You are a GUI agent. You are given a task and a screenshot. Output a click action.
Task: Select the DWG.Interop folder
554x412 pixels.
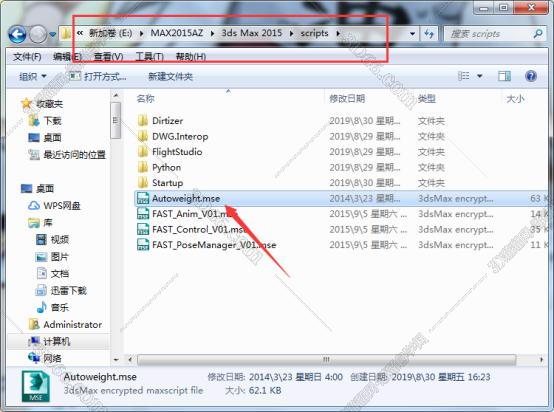pyautogui.click(x=180, y=136)
